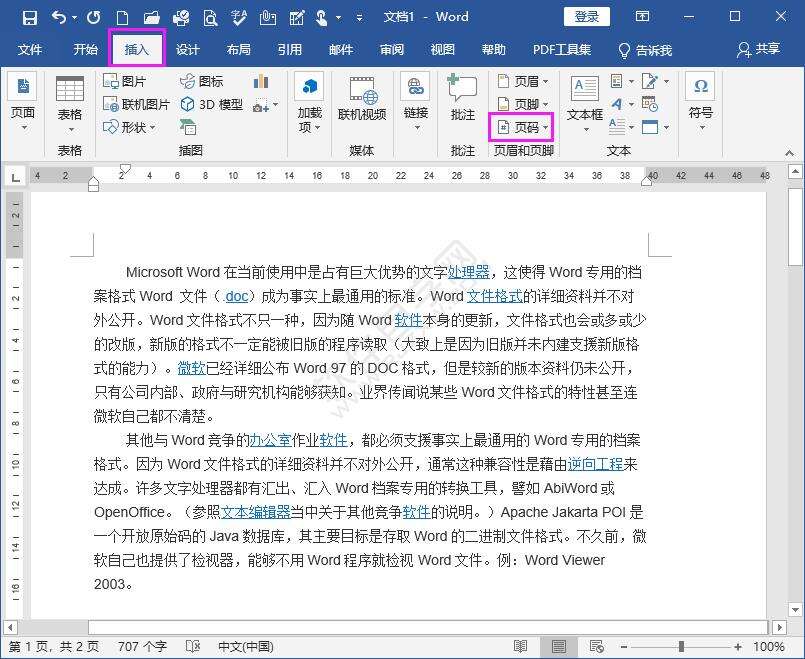Screen dimensions: 805x659
Task: Open the customize quick access toolbar dropdown
Action: [x=359, y=18]
